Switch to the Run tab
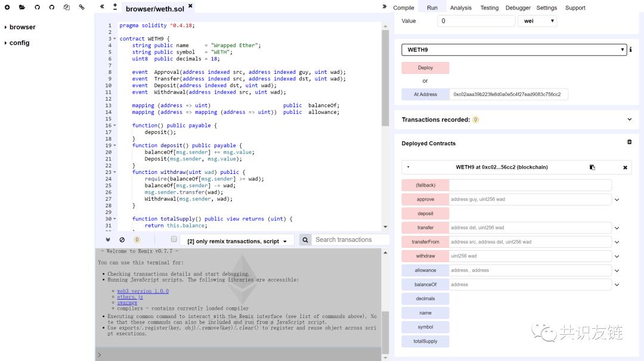 tap(432, 8)
